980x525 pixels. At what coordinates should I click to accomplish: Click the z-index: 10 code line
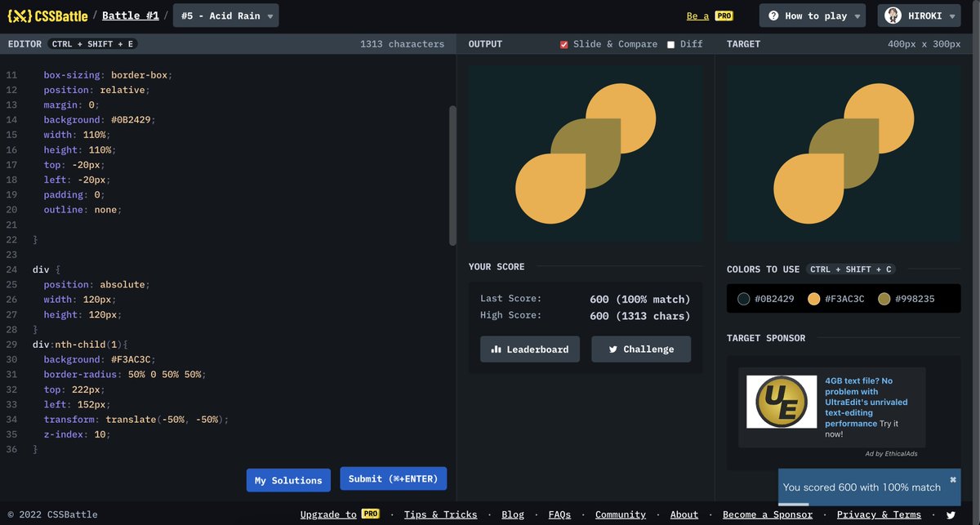(x=77, y=434)
